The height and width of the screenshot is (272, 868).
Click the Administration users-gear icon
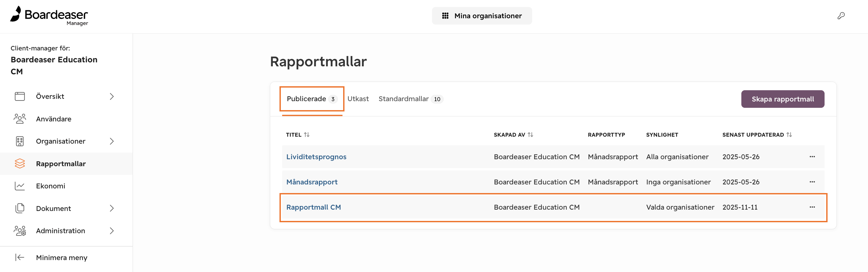(20, 231)
